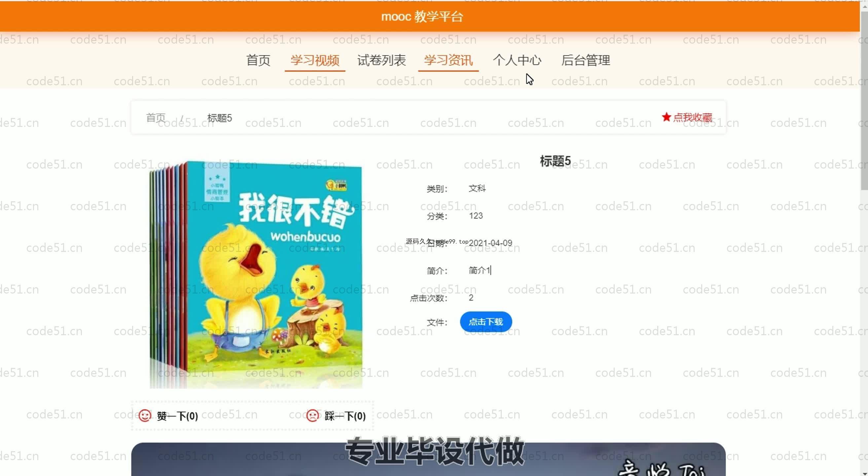Open 后台管理 from navigation

586,60
